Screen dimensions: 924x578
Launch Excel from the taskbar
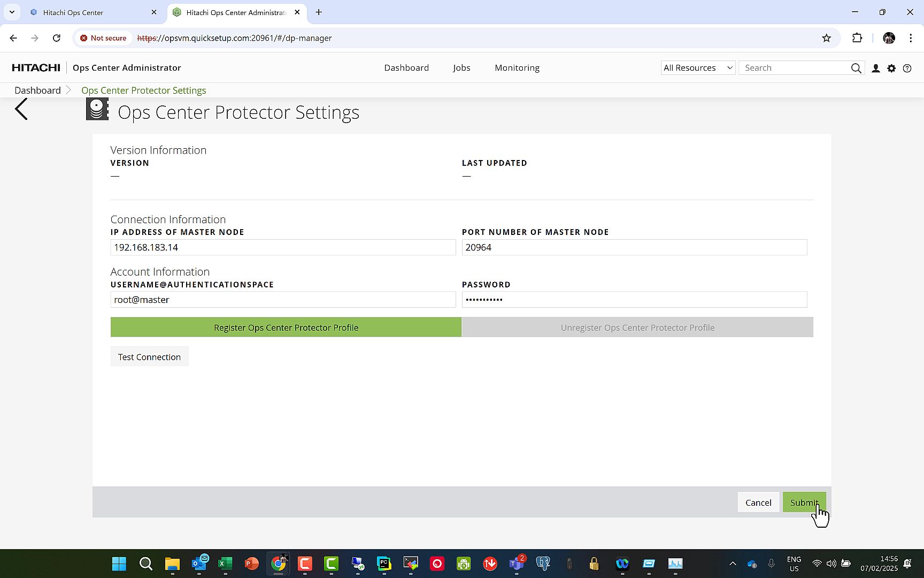pos(225,564)
